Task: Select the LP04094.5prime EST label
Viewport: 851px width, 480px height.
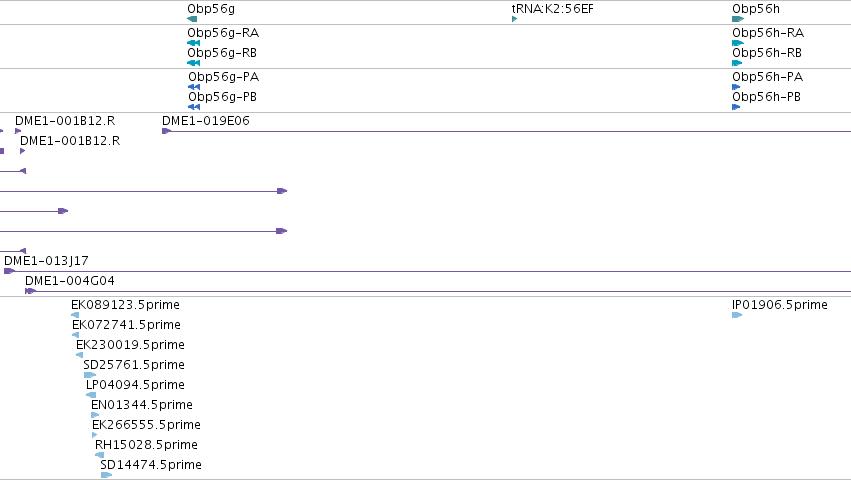Action: click(x=135, y=386)
